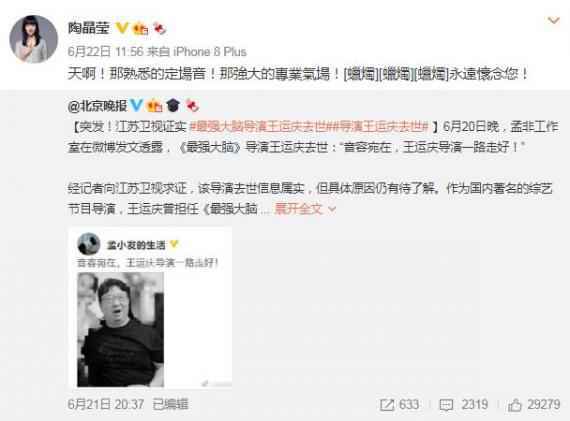Image resolution: width=570 pixels, height=421 pixels.
Task: Click the crown badge beside 北京晚报
Action: [154, 106]
